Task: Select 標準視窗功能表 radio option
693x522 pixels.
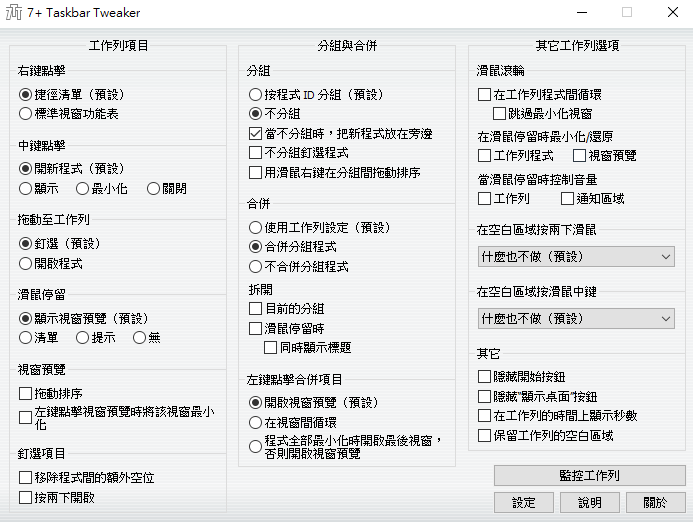Action: coord(69,114)
